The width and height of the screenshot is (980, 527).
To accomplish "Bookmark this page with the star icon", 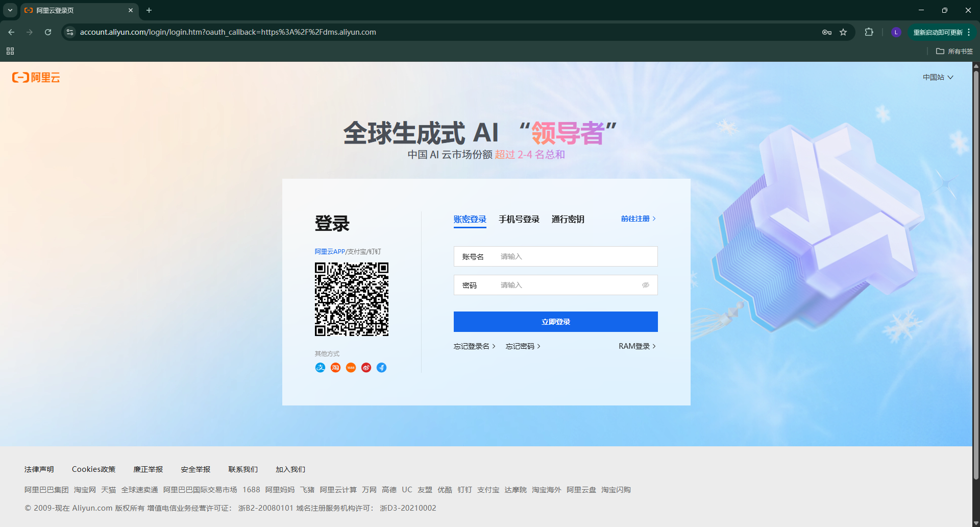I will tap(843, 32).
